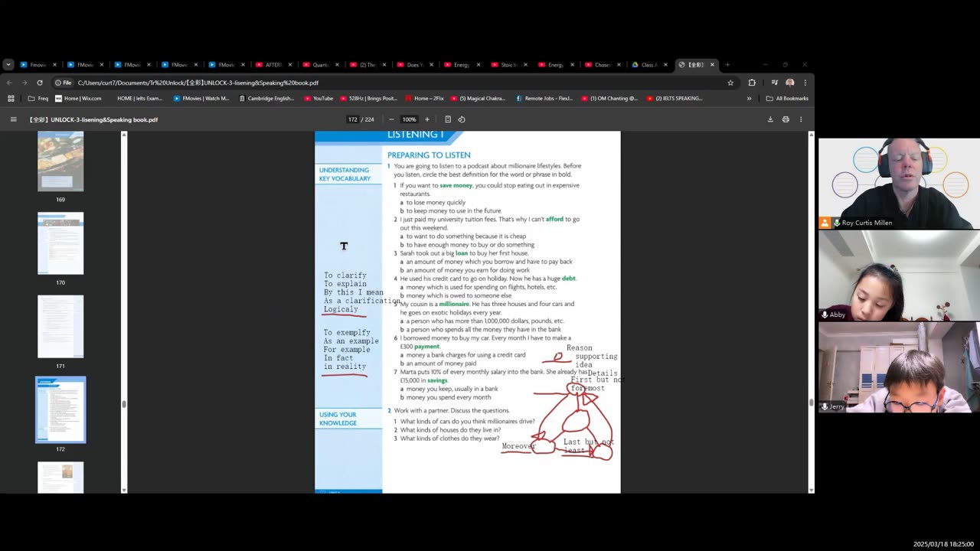Open Home | Wix.com bookmark
This screenshot has height=551, width=980.
[x=78, y=98]
